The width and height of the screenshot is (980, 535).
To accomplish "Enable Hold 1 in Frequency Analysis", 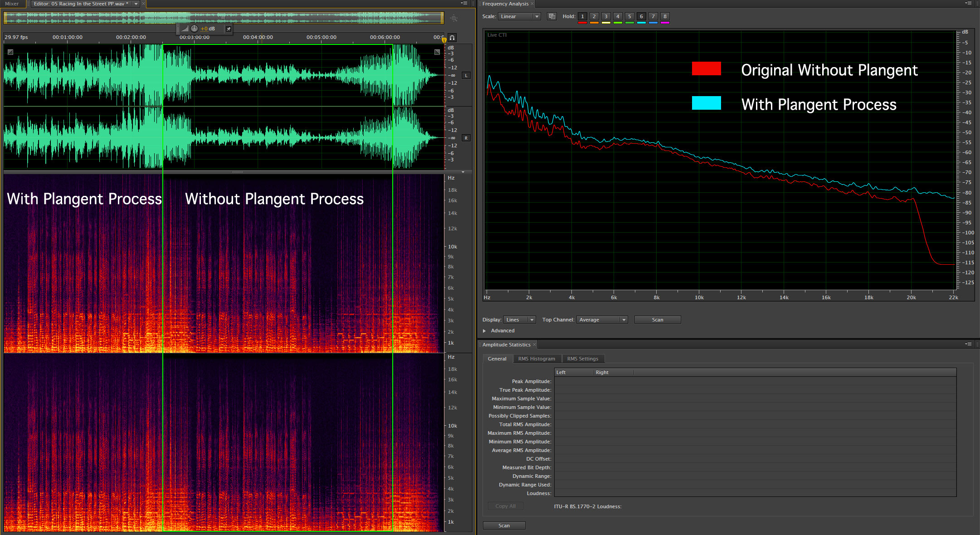I will (583, 16).
